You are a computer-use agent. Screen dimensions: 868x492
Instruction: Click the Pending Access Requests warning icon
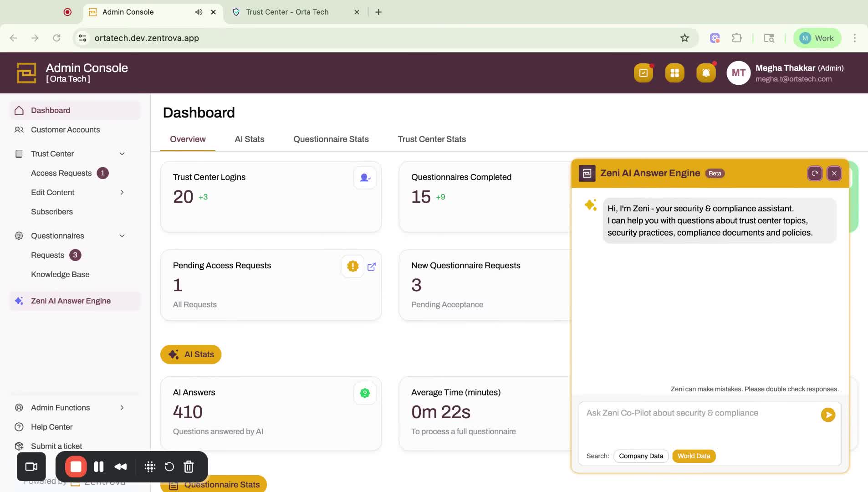pyautogui.click(x=352, y=266)
